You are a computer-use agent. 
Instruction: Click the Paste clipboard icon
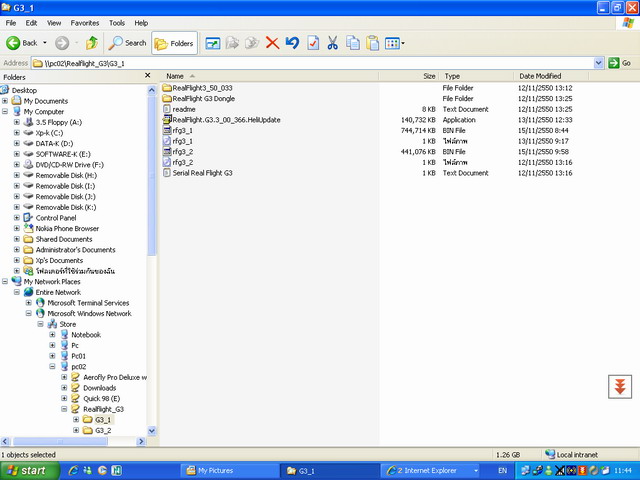coord(372,43)
